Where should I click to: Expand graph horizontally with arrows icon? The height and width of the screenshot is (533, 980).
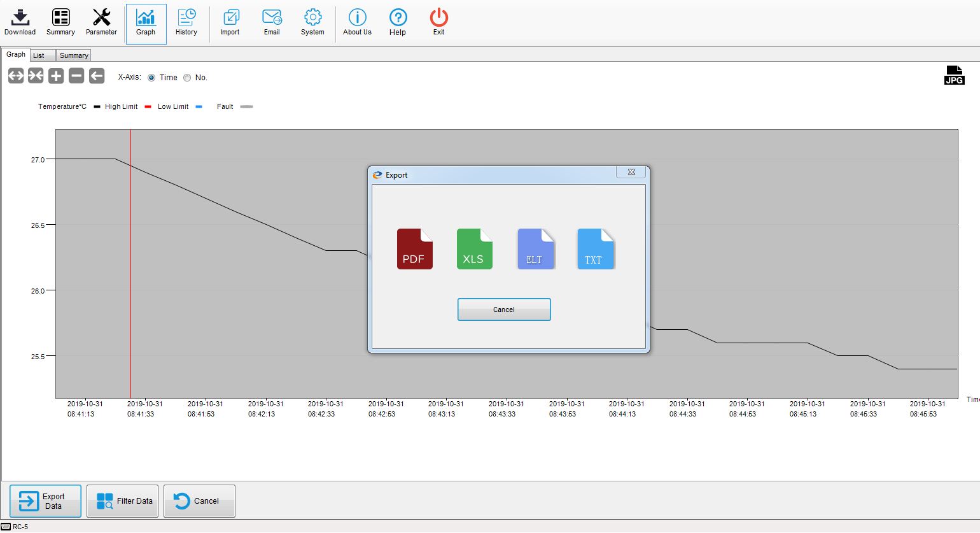[16, 76]
